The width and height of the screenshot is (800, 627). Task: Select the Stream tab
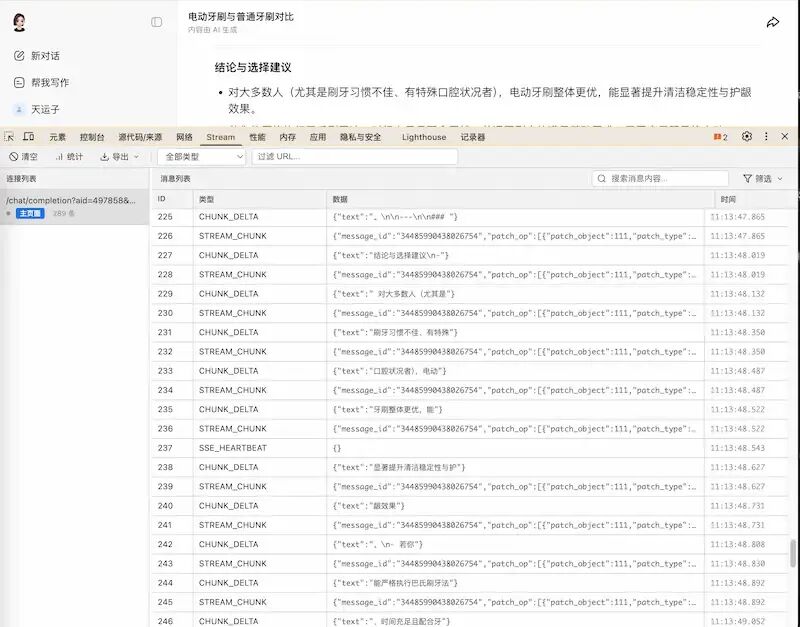pyautogui.click(x=220, y=137)
